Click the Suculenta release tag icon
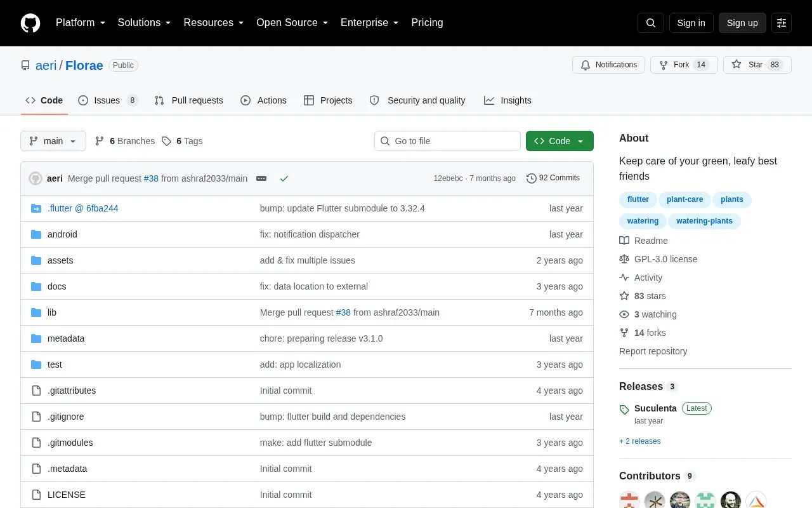This screenshot has width=812, height=508. [x=624, y=410]
